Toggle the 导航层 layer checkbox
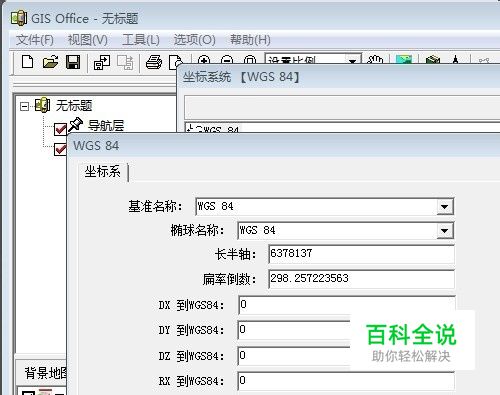Screen dimensions: 500x395 coord(60,129)
